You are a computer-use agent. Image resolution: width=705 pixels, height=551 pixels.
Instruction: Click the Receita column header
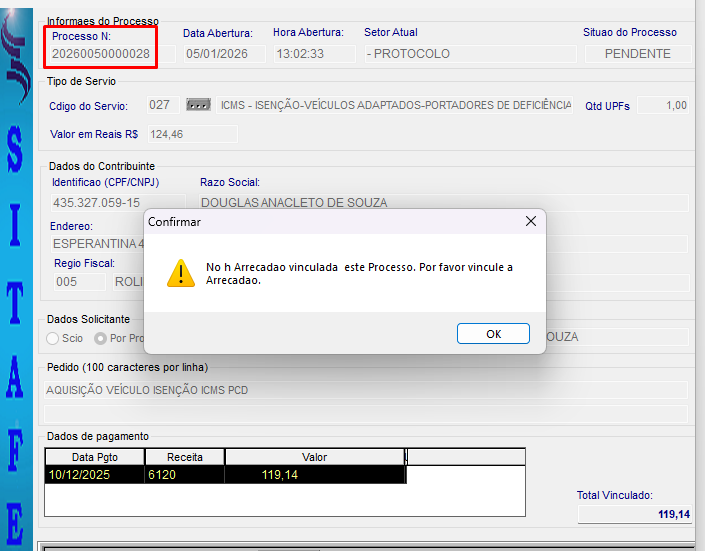click(x=185, y=457)
